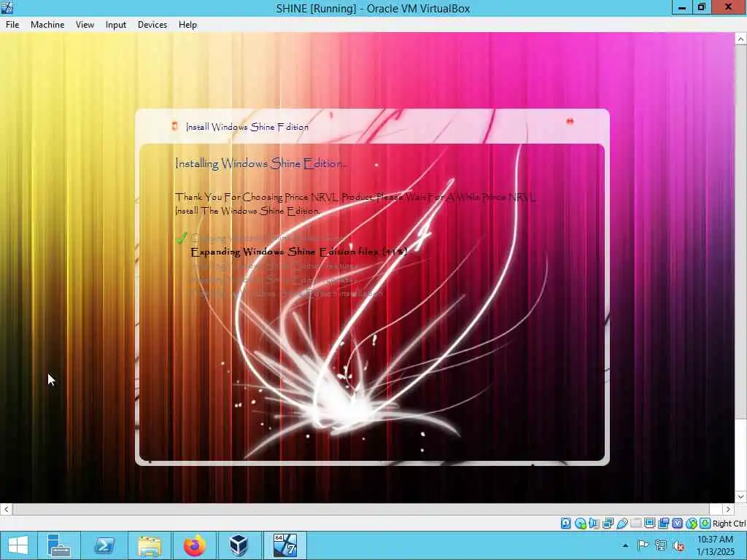Click the audio status icon
Screen dimensions: 747x560
coord(594,524)
